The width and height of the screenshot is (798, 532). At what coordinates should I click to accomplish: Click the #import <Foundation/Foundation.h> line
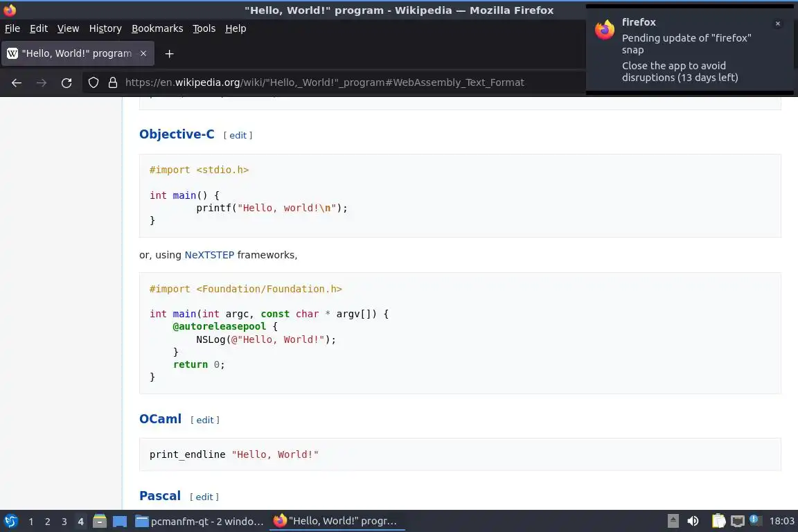(246, 289)
